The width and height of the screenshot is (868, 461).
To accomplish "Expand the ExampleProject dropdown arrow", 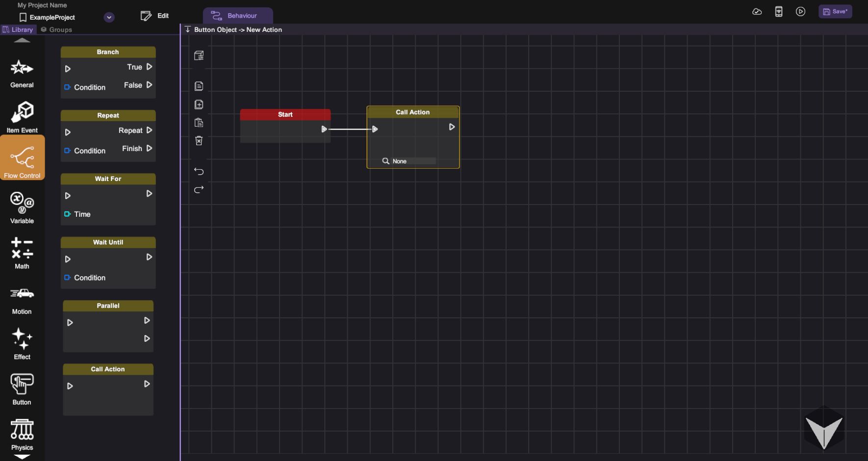I will 109,17.
